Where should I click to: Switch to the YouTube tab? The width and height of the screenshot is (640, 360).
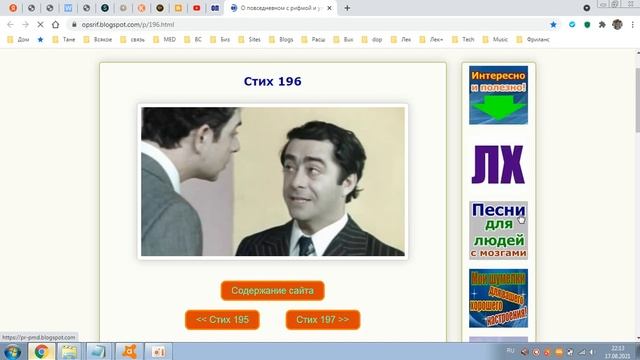[x=196, y=8]
